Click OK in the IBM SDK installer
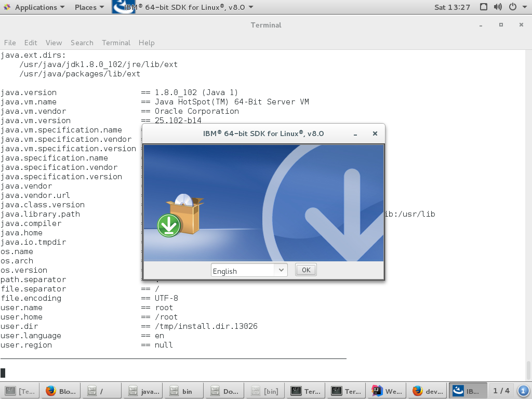The image size is (532, 399). click(x=305, y=270)
